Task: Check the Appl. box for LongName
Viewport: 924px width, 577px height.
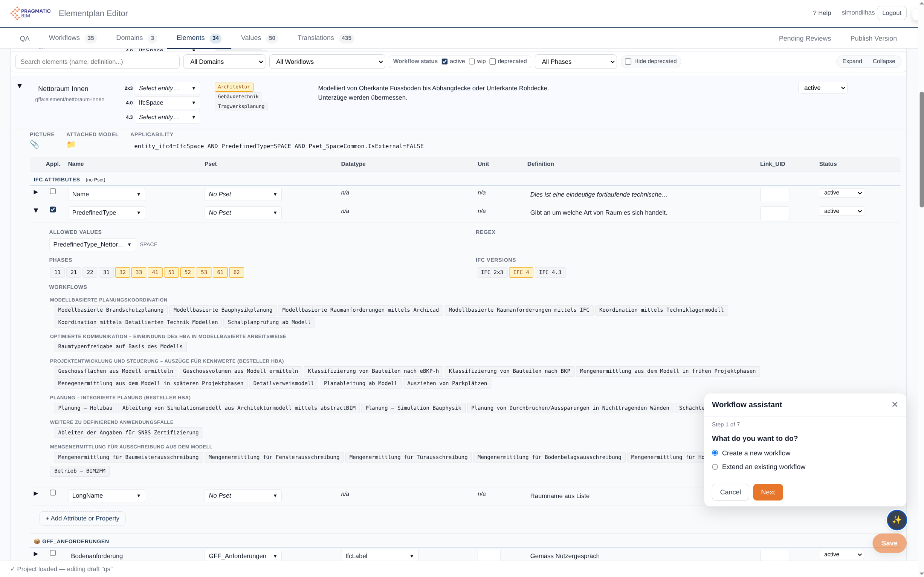Action: pos(53,493)
